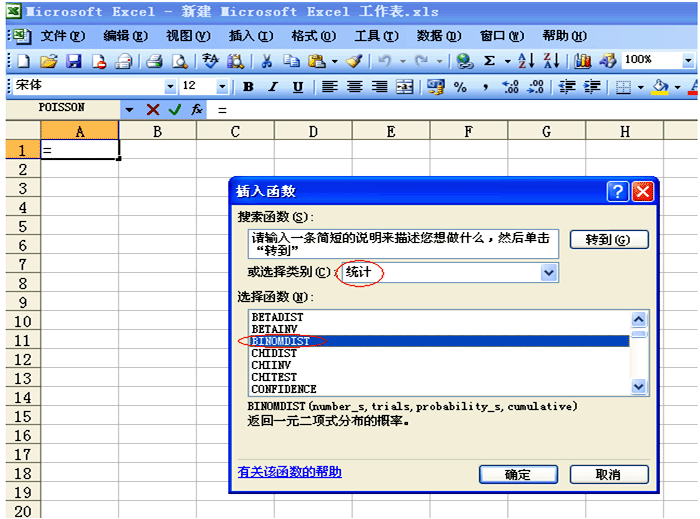Open the 有关该函数的帮助 link
The width and height of the screenshot is (700, 519).
(x=289, y=472)
